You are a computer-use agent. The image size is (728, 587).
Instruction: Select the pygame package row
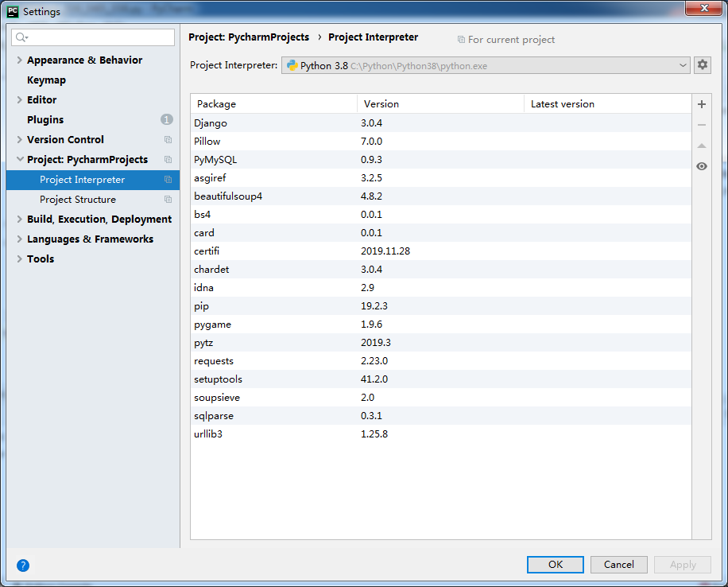(x=440, y=324)
